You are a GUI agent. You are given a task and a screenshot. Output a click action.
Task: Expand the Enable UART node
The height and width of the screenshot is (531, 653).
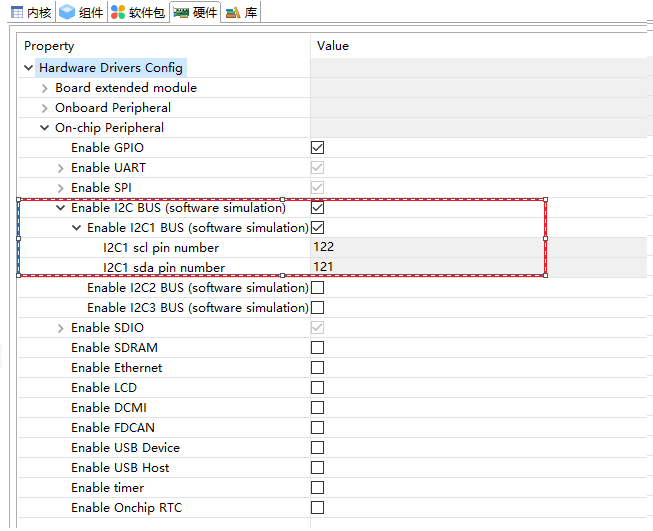[x=61, y=168]
